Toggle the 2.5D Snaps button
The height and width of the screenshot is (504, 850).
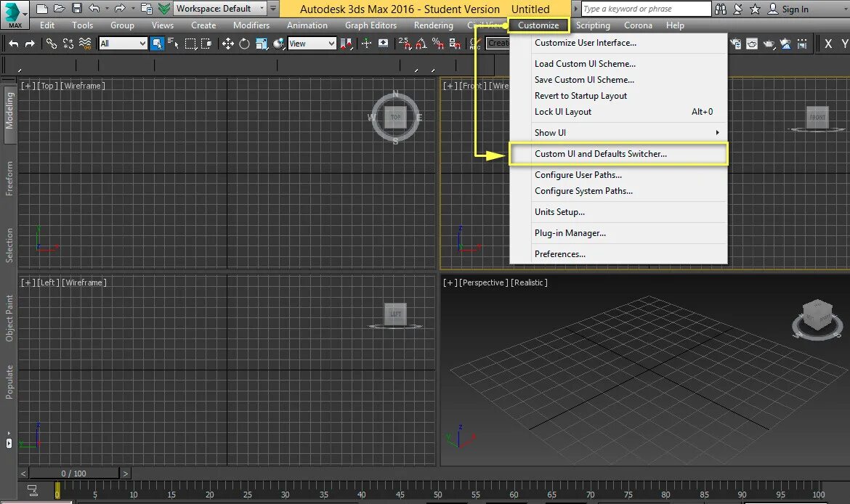pos(405,44)
